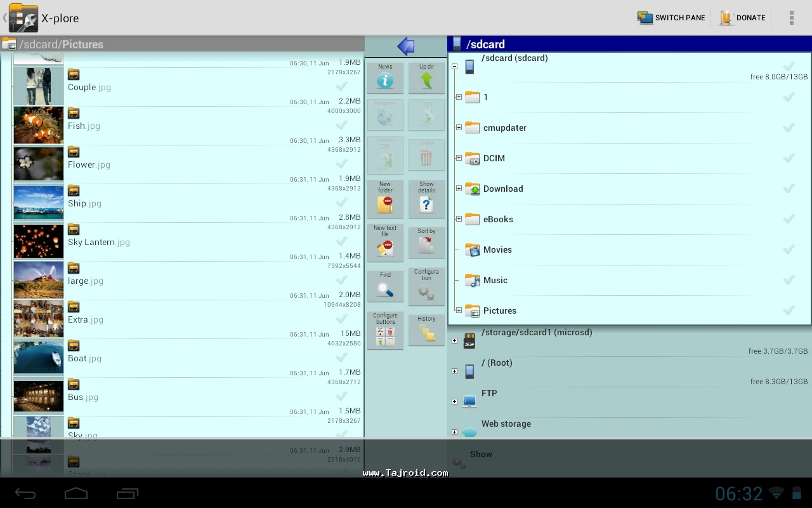
Task: Toggle the checkmark for Couple.jpg
Action: (x=341, y=86)
